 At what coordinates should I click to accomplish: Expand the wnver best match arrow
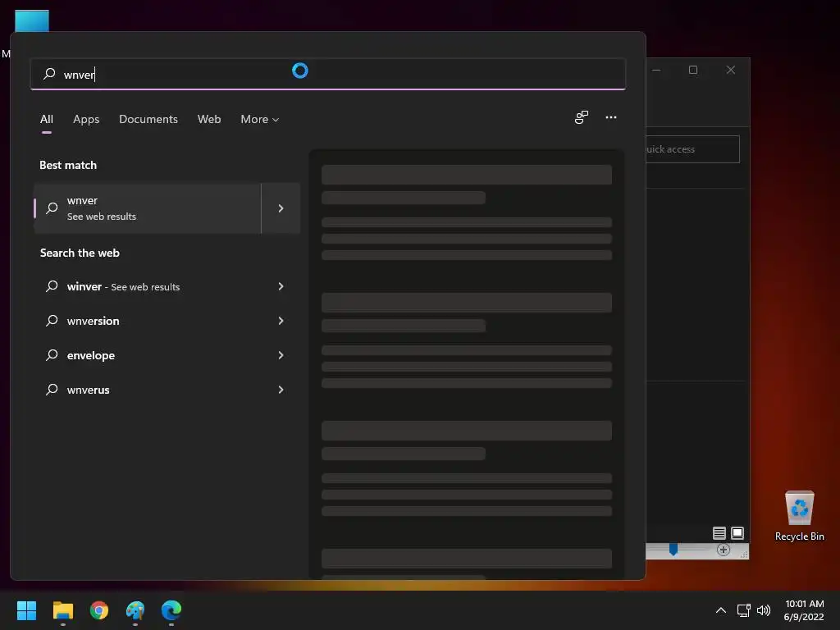(x=281, y=208)
